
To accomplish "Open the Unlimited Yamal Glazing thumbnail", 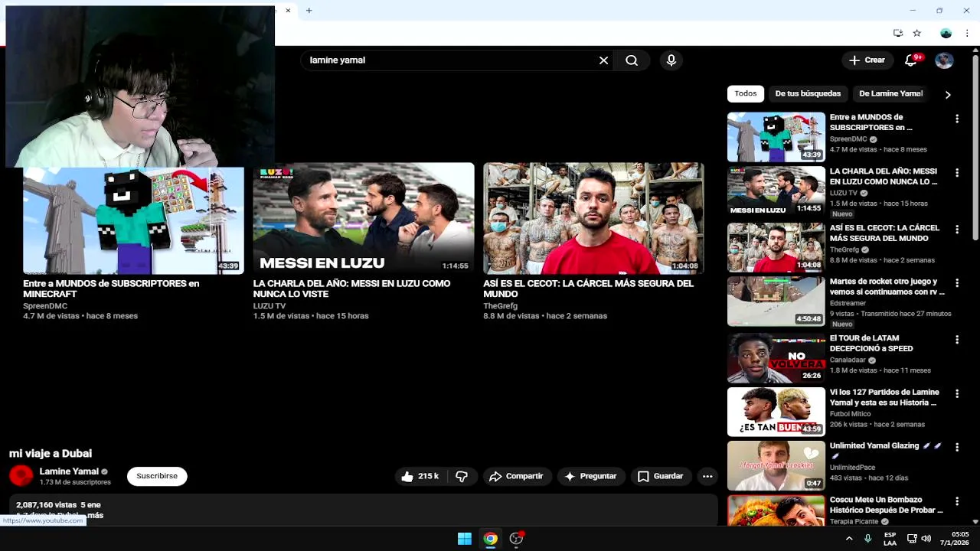I will point(776,465).
